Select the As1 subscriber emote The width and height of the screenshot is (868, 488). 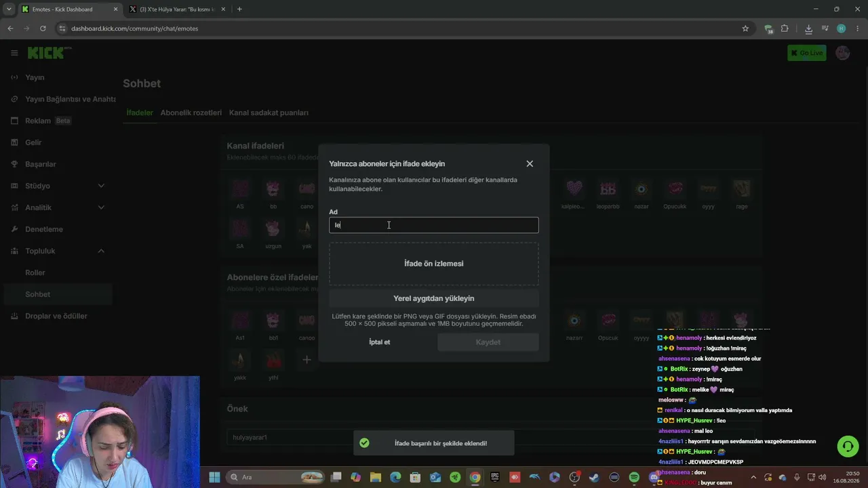point(240,320)
